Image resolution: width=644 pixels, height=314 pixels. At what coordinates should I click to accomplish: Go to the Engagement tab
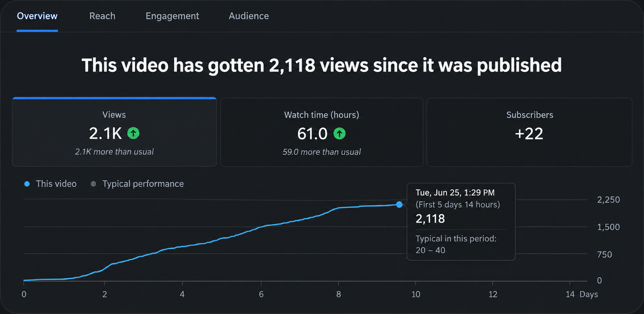[x=172, y=16]
